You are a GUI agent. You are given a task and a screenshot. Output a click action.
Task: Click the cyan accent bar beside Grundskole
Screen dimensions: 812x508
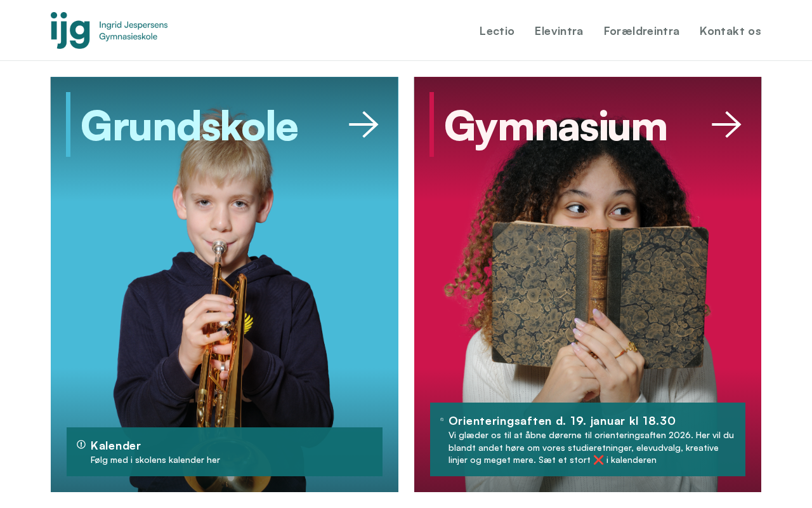(x=69, y=124)
